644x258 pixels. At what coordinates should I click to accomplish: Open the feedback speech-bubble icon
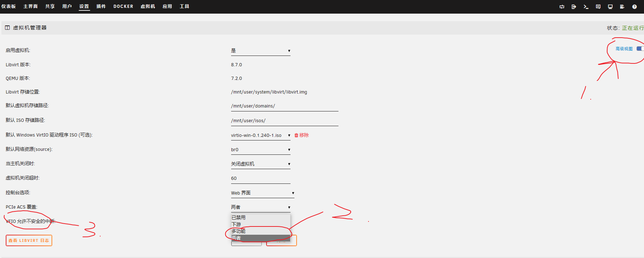[x=598, y=7]
